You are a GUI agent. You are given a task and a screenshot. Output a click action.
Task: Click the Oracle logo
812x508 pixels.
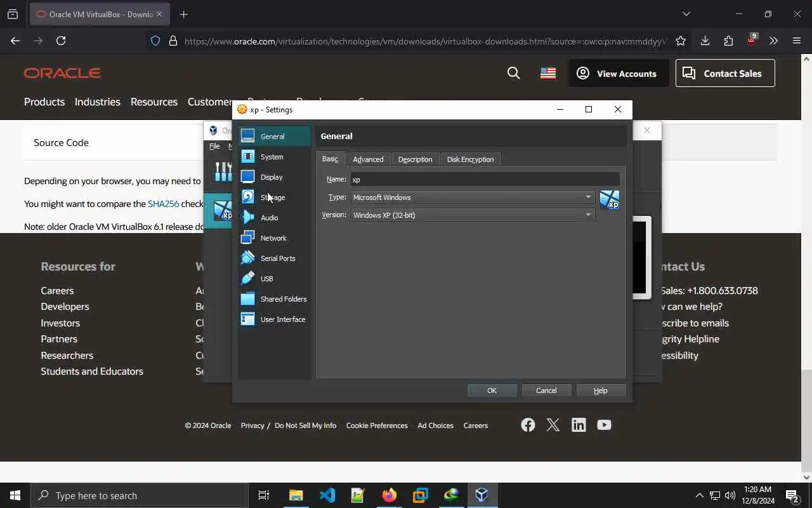62,73
